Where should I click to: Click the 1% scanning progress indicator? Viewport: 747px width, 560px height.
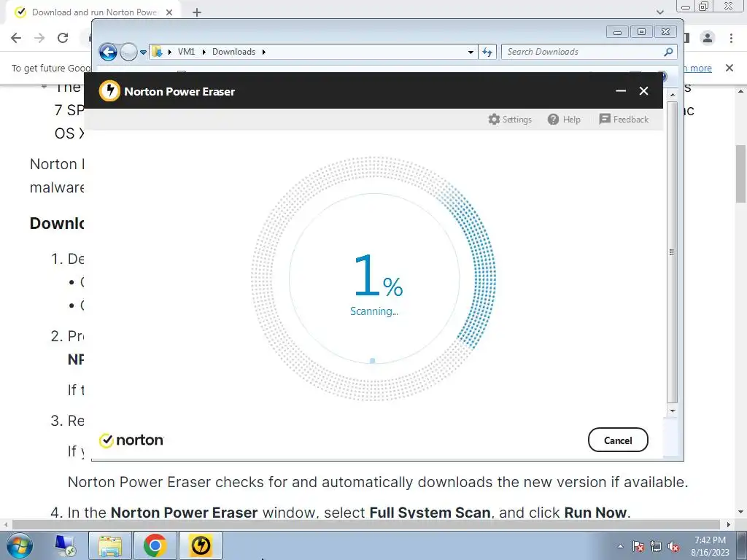tap(374, 279)
